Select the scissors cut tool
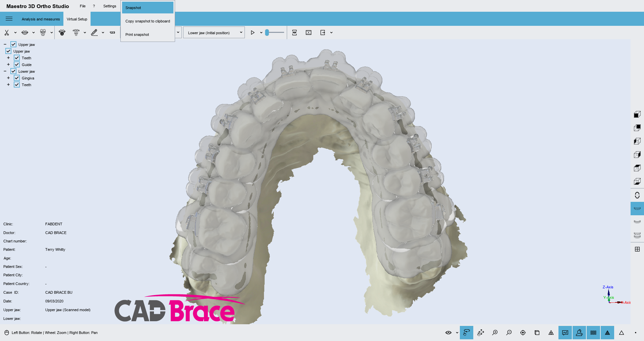Viewport: 644px width, 341px height. tap(7, 33)
